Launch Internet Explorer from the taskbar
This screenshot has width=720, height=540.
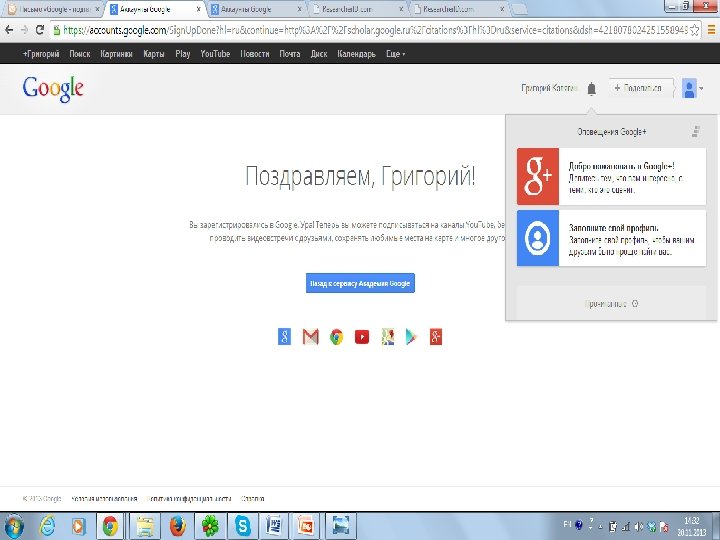[47, 526]
